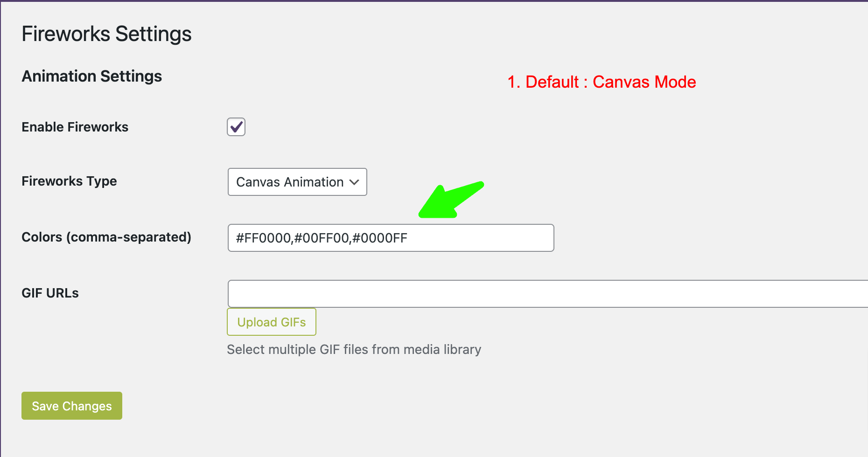Place cursor on #FF0000 in Colors field

[263, 238]
